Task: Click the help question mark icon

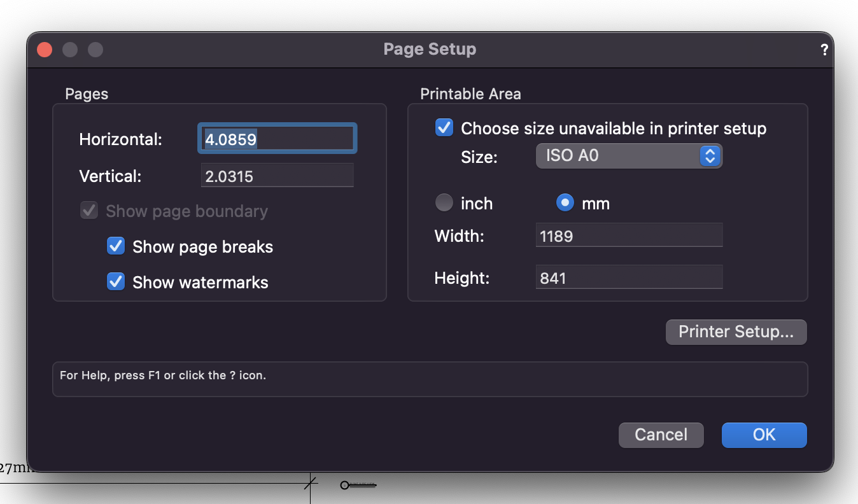Action: tap(824, 49)
